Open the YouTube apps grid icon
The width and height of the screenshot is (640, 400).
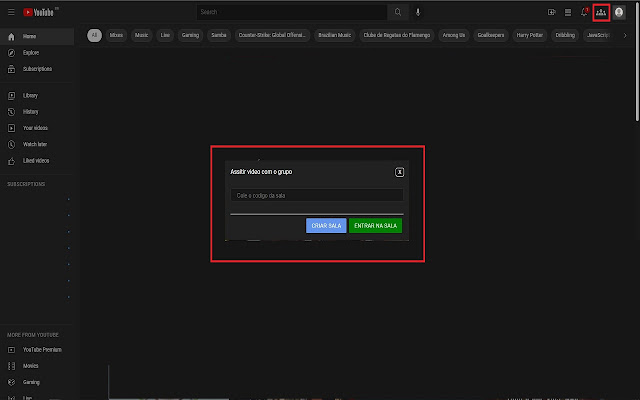click(568, 12)
